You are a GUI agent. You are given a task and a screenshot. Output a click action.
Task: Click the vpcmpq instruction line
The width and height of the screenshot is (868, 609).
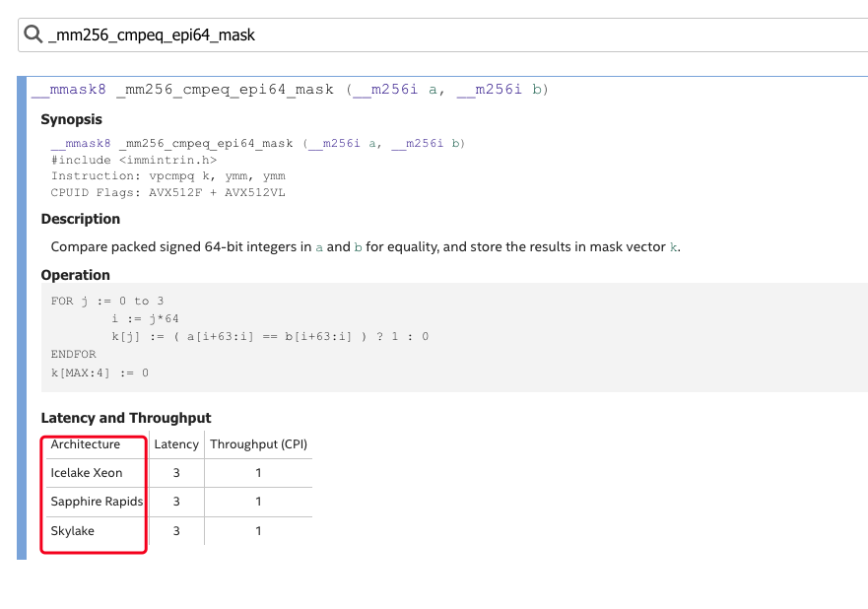coord(168,176)
